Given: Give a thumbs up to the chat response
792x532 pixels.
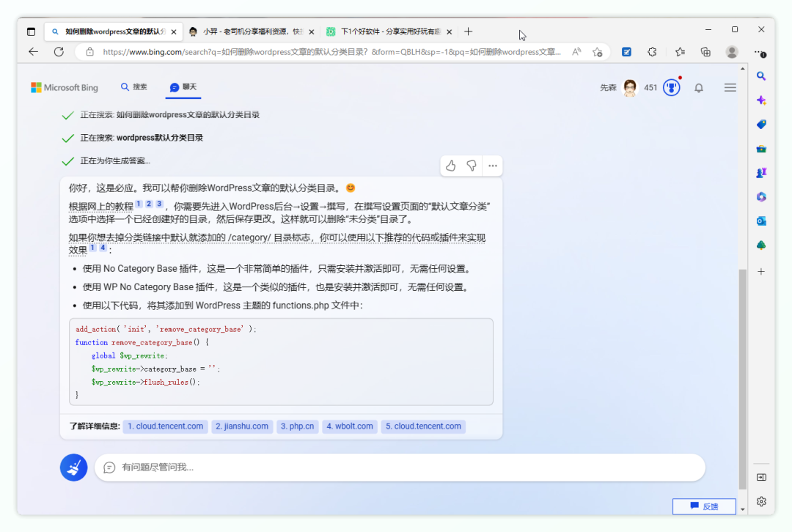Looking at the screenshot, I should tap(450, 166).
